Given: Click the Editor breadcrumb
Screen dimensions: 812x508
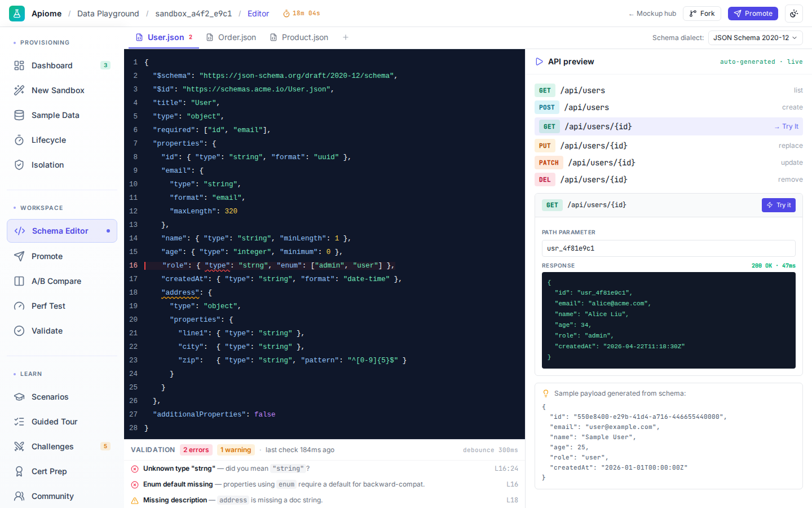Looking at the screenshot, I should (x=258, y=14).
